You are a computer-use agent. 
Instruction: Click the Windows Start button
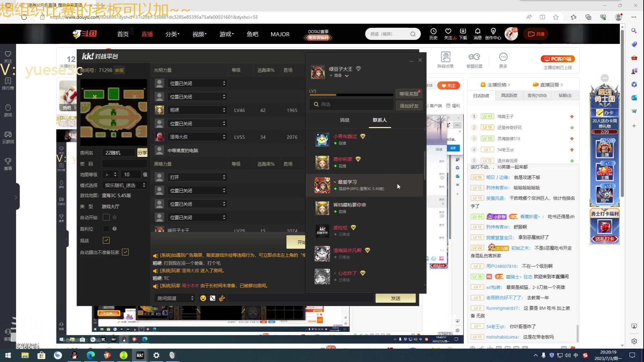click(x=8, y=355)
